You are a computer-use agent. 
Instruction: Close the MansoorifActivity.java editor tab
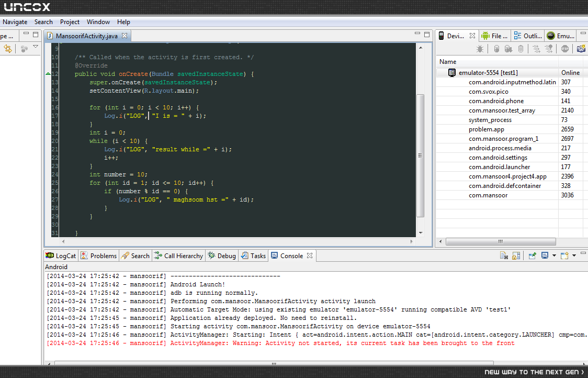tap(125, 36)
